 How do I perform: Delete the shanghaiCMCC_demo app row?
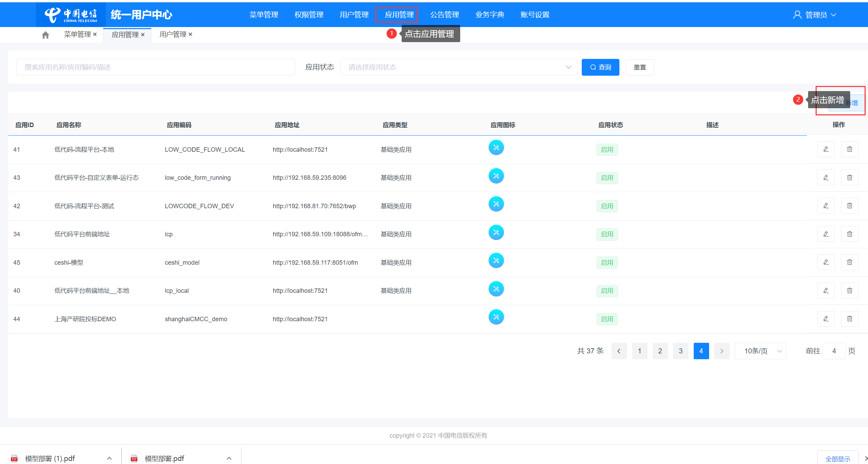pos(850,319)
